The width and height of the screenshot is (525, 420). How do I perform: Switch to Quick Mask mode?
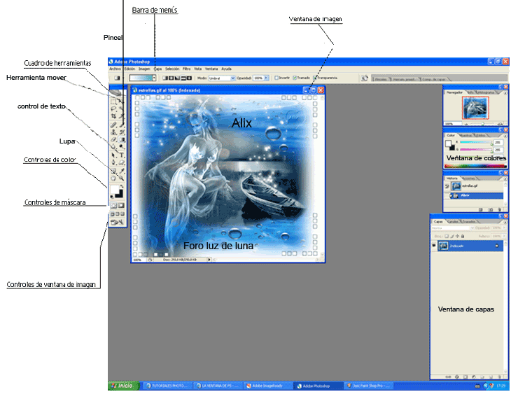[122, 205]
